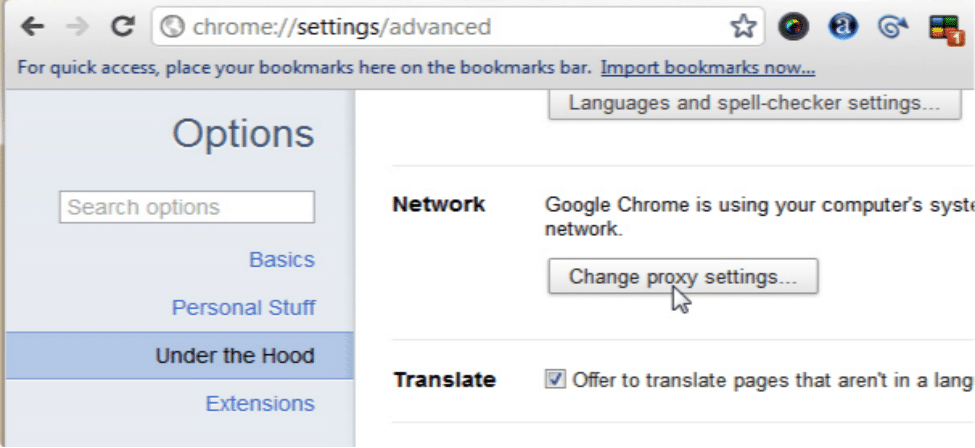This screenshot has width=975, height=448.
Task: Click the globe page-info icon in address bar
Action: [172, 27]
